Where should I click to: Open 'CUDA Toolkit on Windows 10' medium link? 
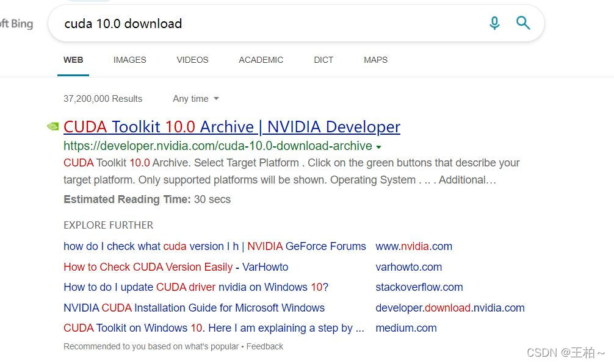[x=214, y=328]
